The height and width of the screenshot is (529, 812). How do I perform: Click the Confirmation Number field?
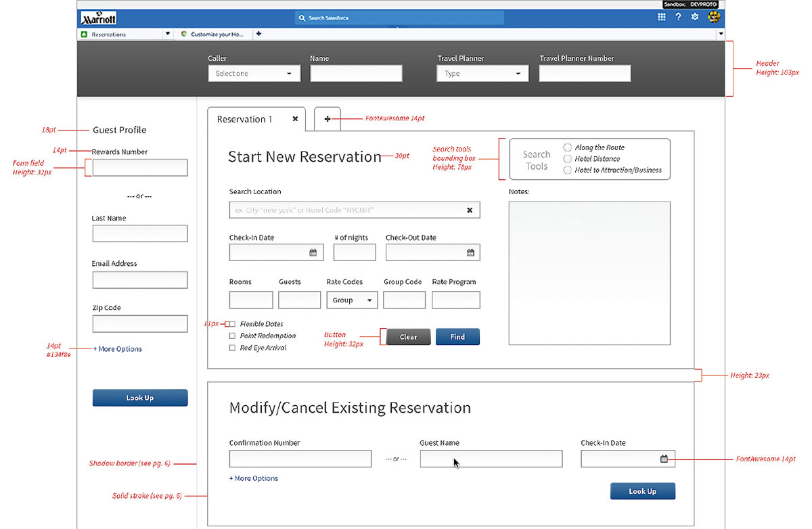(300, 459)
